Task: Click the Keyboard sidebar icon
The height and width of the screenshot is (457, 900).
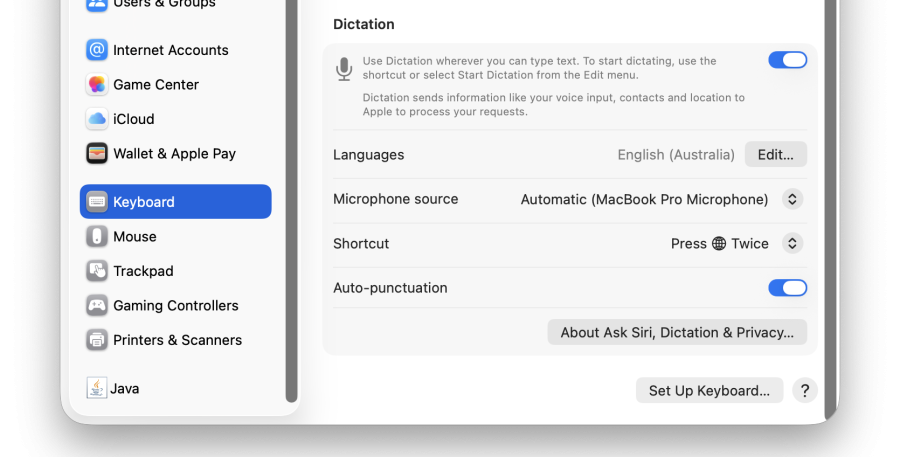Action: pos(96,202)
